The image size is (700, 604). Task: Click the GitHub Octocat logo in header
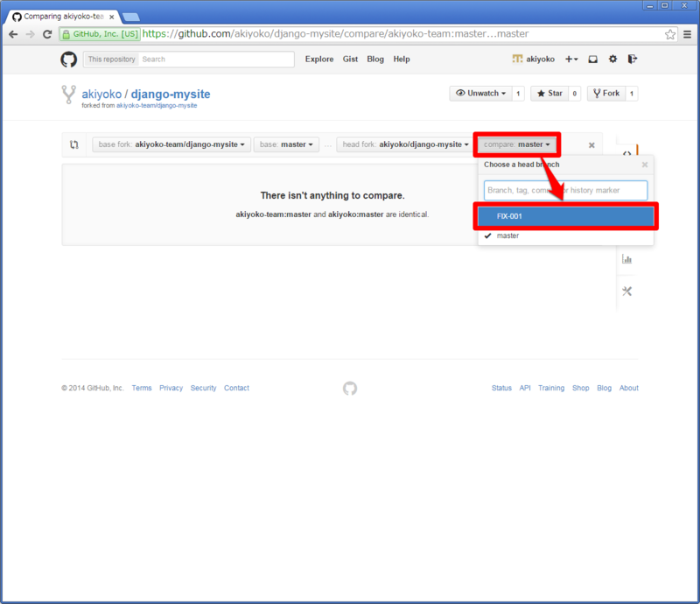[x=69, y=59]
